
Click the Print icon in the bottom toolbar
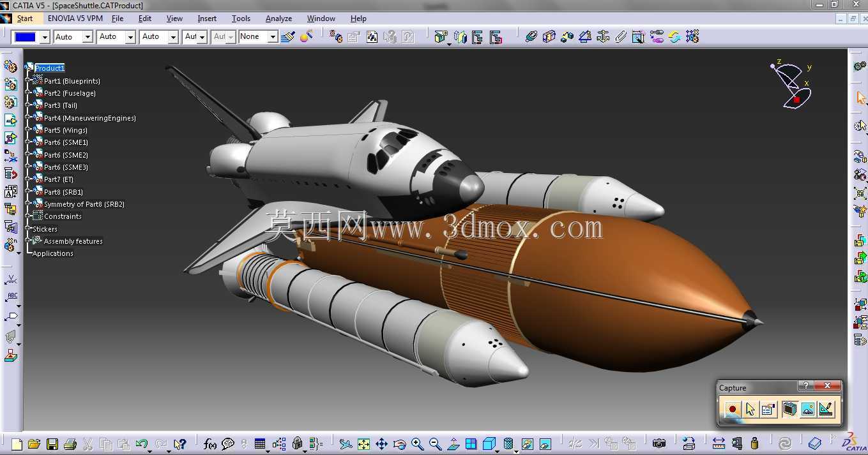(70, 444)
